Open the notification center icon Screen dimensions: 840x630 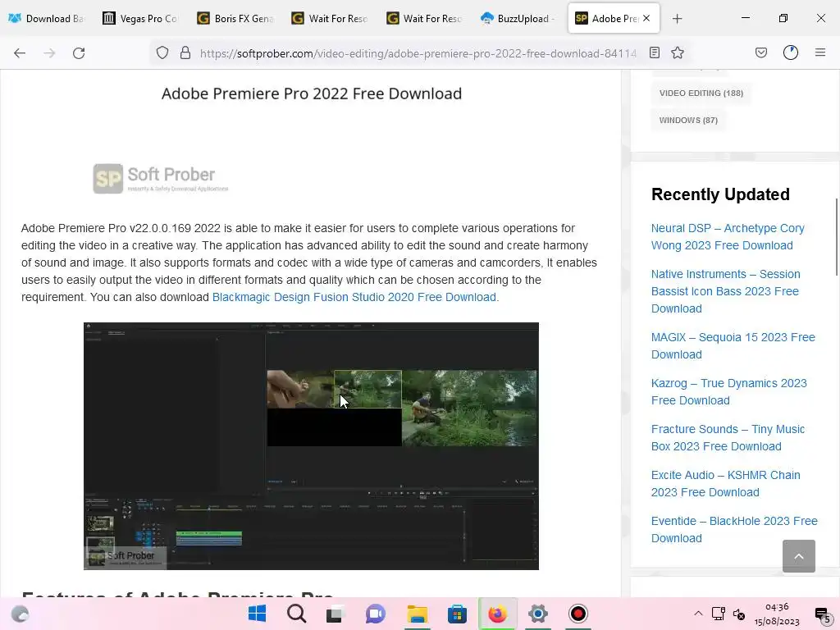pos(822,614)
